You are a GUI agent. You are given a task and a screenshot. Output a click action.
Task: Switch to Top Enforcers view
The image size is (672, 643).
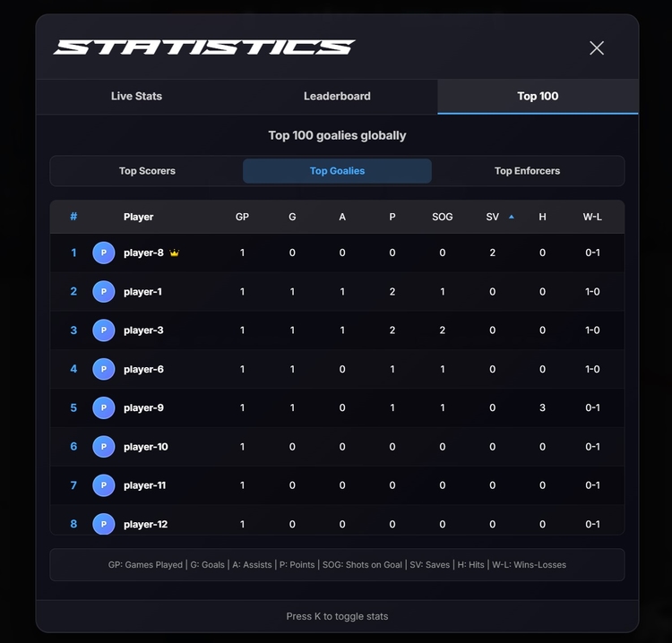[x=527, y=171]
